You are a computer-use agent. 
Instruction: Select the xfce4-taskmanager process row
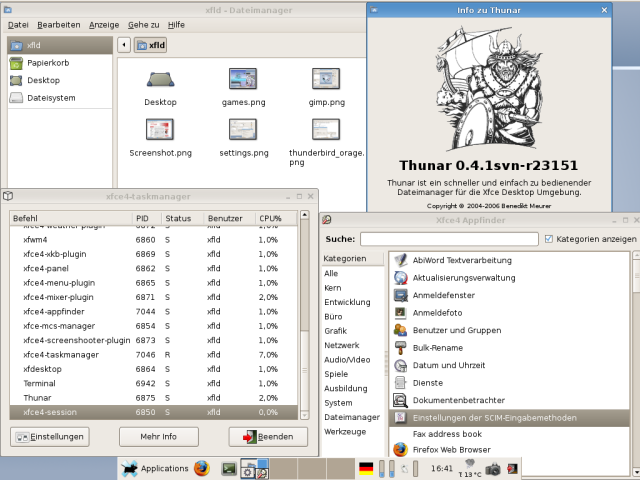pyautogui.click(x=154, y=355)
